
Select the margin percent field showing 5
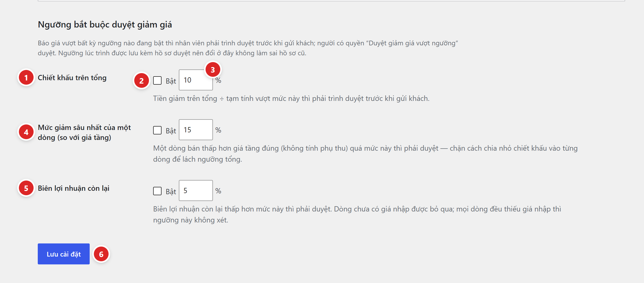coord(196,191)
